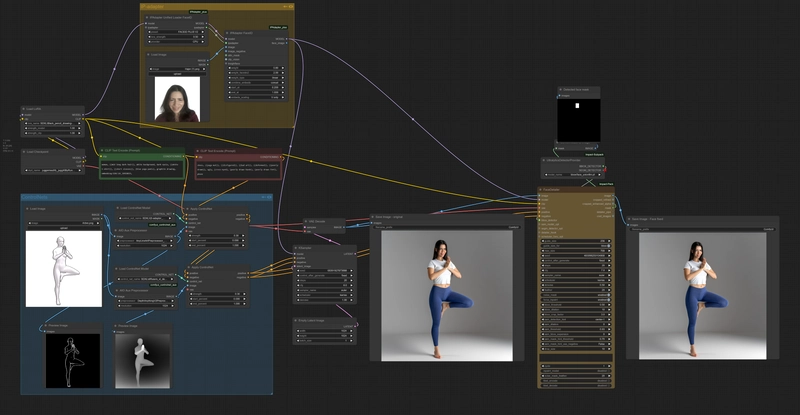Collapse the IPAdapter Unified Loader FaceID node

point(147,17)
